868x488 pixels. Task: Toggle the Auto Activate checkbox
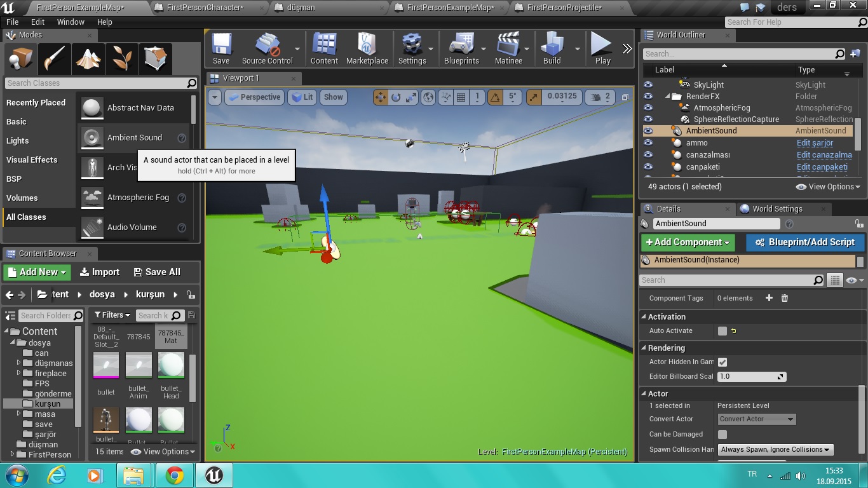[x=722, y=331]
